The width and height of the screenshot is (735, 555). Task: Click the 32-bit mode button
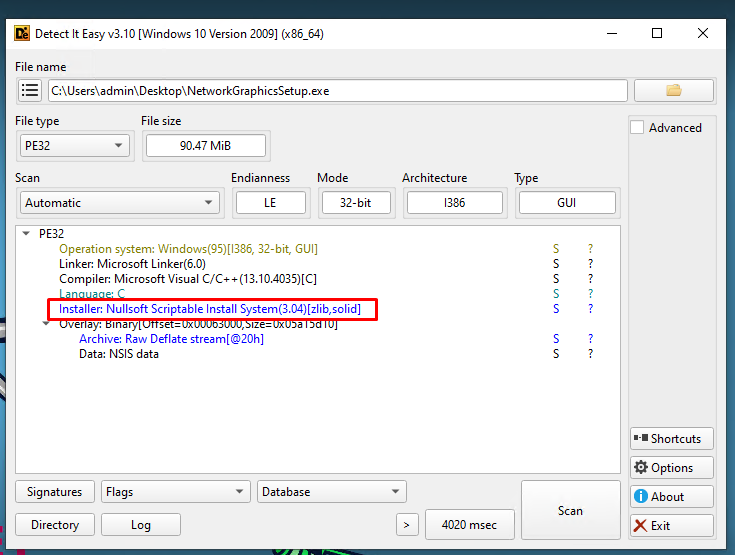356,202
